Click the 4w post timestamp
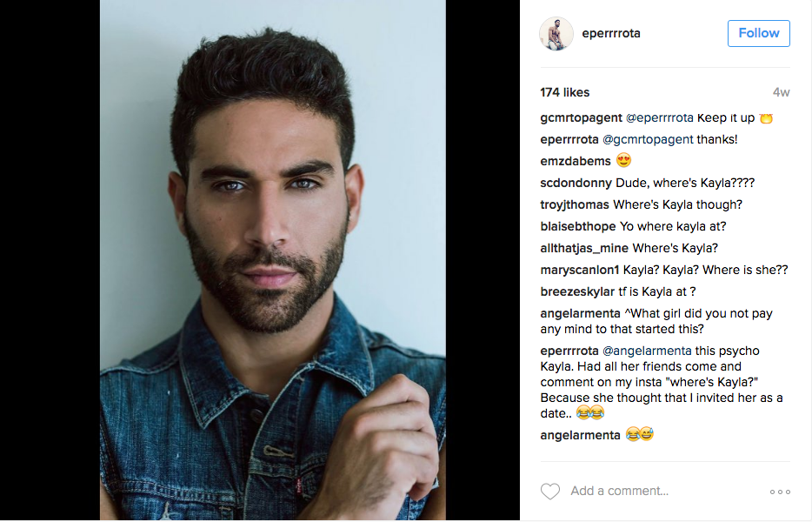812x522 pixels. coord(781,92)
